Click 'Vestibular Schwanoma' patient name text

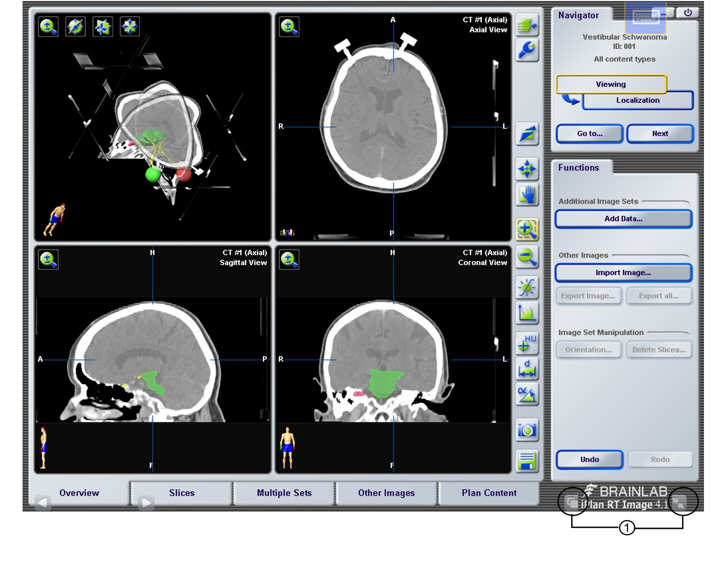[625, 37]
